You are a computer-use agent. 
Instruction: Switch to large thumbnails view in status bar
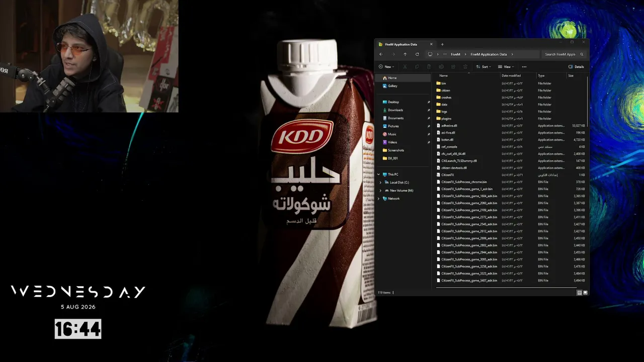[x=585, y=293]
